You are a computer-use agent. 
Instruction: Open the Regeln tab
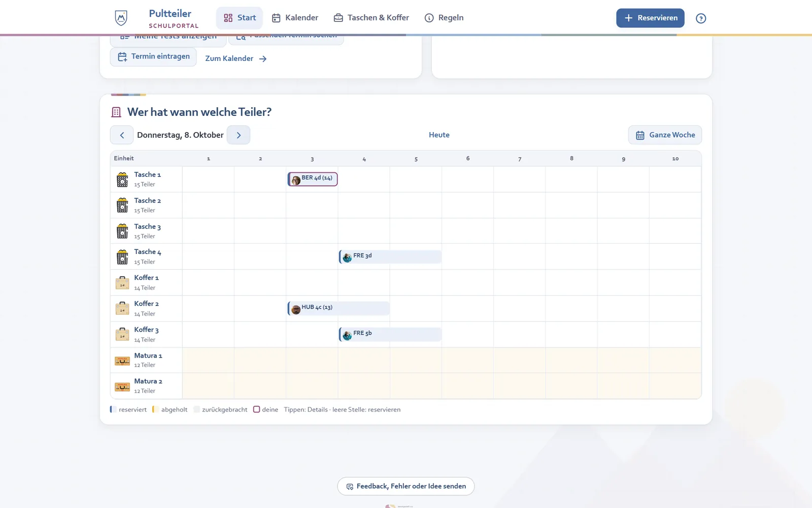tap(444, 18)
